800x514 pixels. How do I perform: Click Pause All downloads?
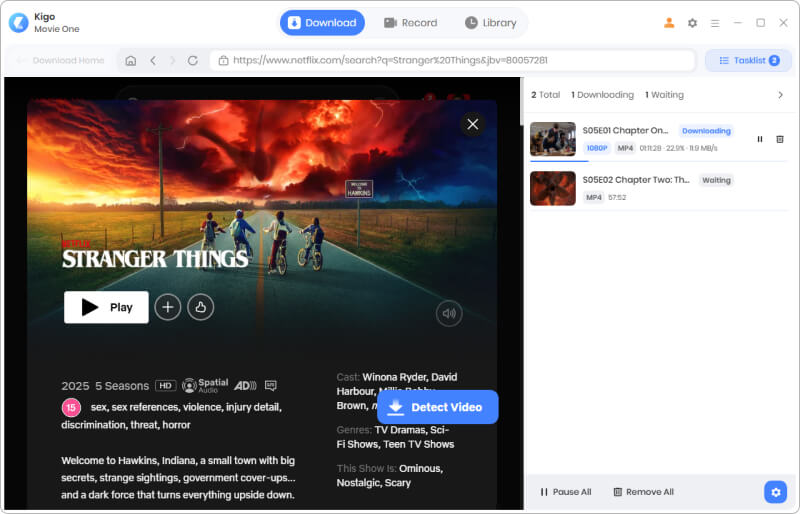566,492
